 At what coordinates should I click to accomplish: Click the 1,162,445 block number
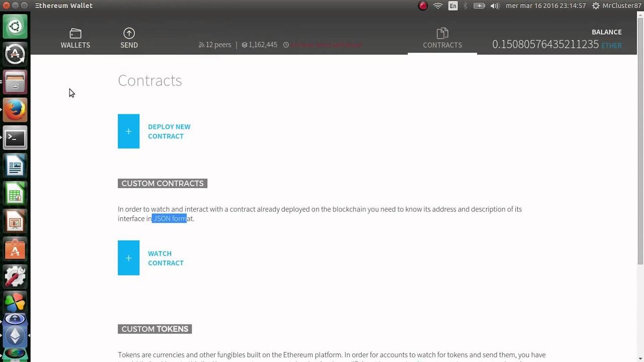point(259,45)
